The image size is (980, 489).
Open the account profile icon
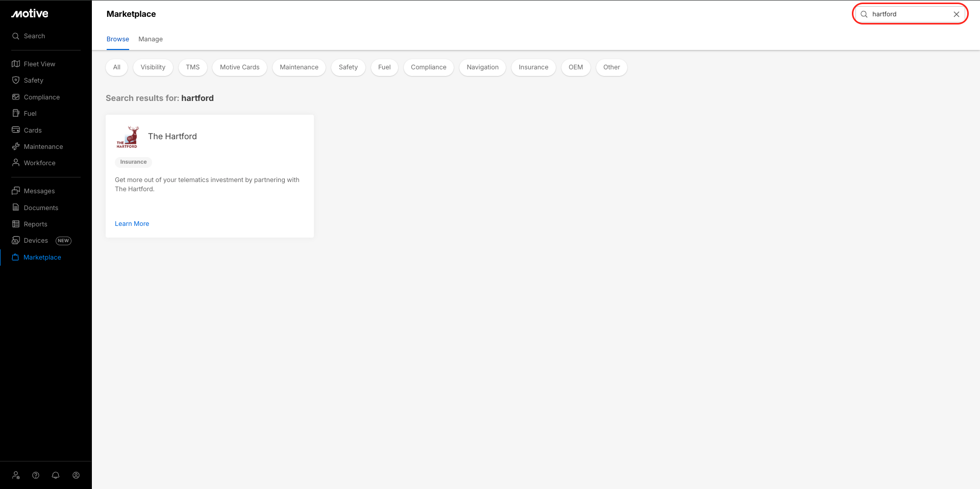pyautogui.click(x=76, y=475)
